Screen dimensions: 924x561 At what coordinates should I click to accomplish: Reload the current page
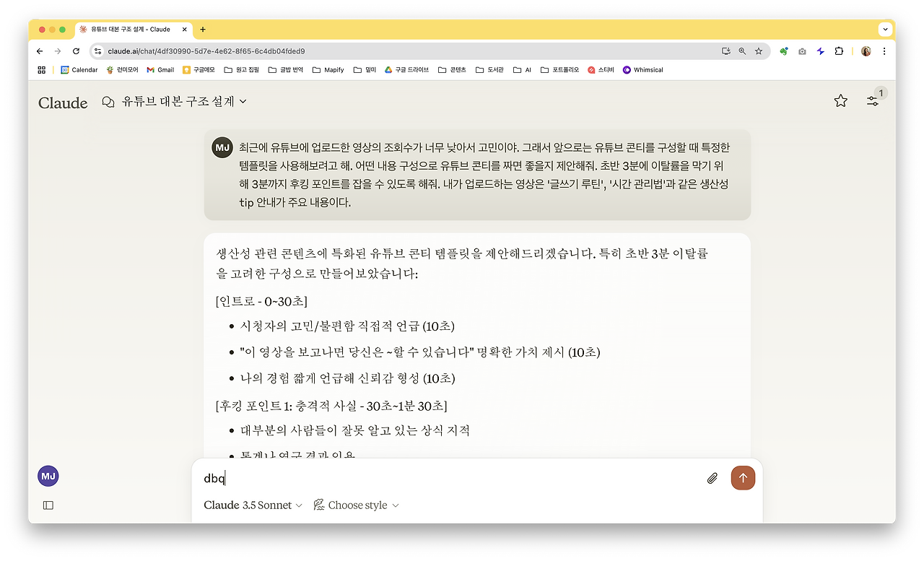coord(76,51)
